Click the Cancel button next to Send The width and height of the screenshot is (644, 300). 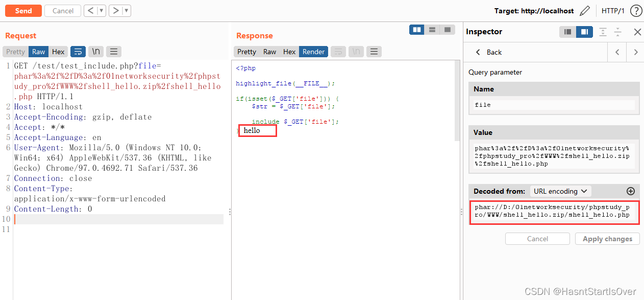pyautogui.click(x=63, y=11)
